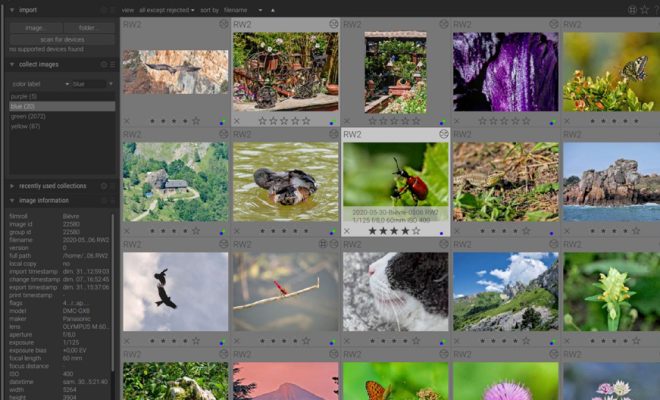Reset the import module parameters

(104, 10)
